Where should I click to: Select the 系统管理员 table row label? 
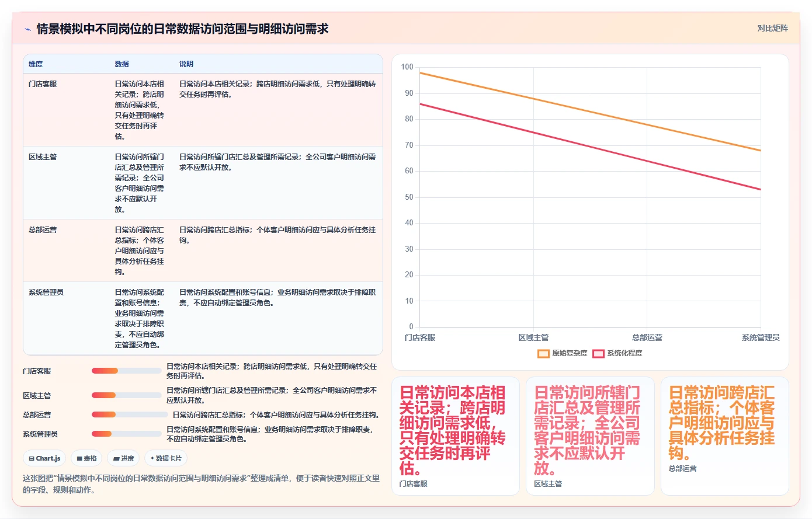[x=46, y=292]
